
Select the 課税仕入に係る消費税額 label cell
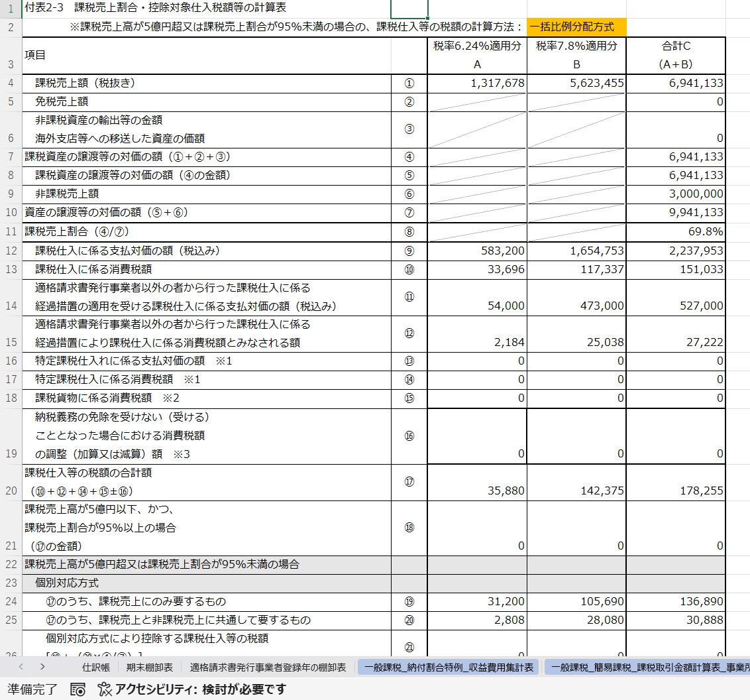pyautogui.click(x=207, y=270)
